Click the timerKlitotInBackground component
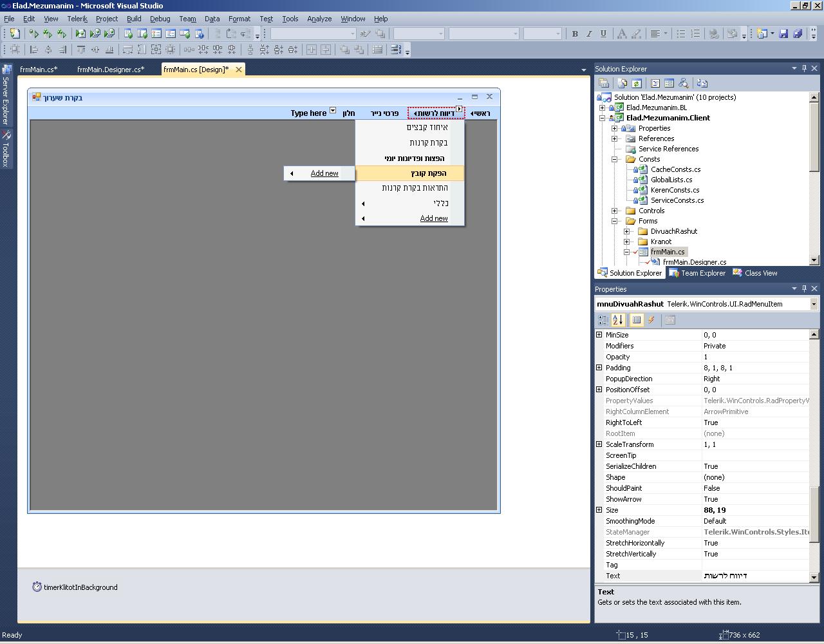The image size is (824, 644). [75, 587]
